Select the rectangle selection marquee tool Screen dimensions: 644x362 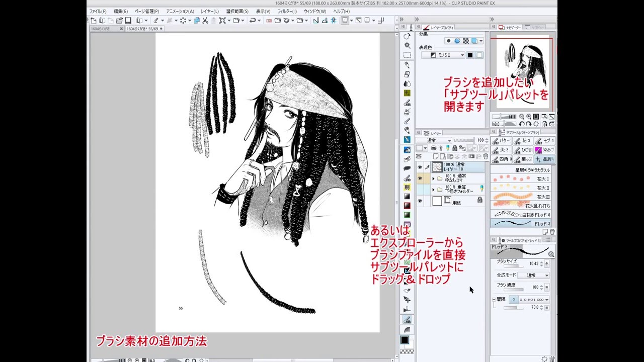(x=407, y=55)
